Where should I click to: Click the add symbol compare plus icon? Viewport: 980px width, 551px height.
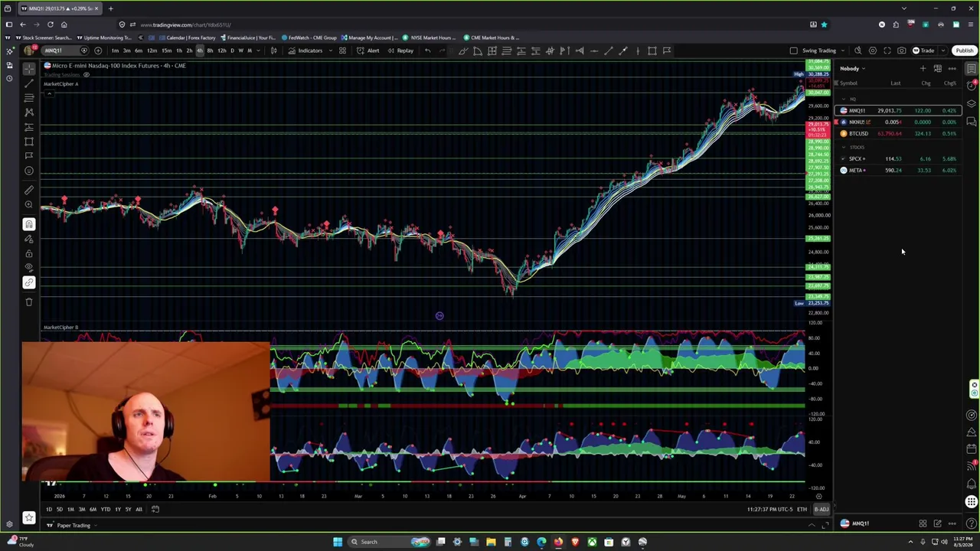(x=98, y=51)
